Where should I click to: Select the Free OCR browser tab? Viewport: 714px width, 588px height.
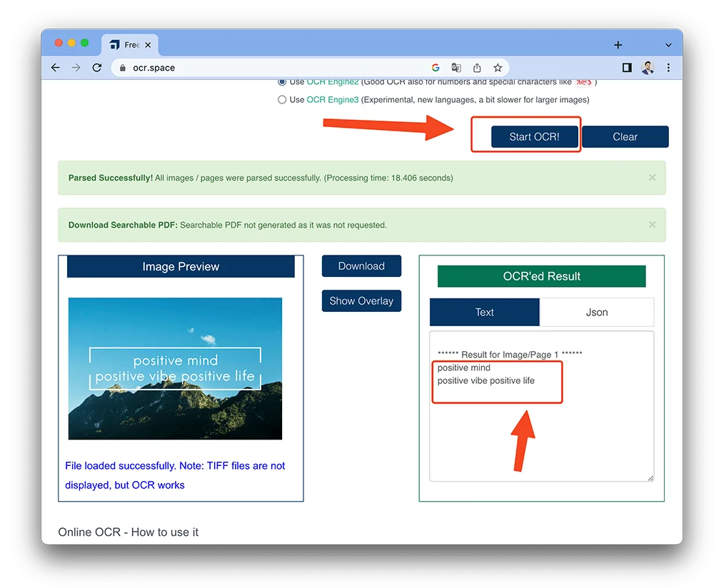130,45
